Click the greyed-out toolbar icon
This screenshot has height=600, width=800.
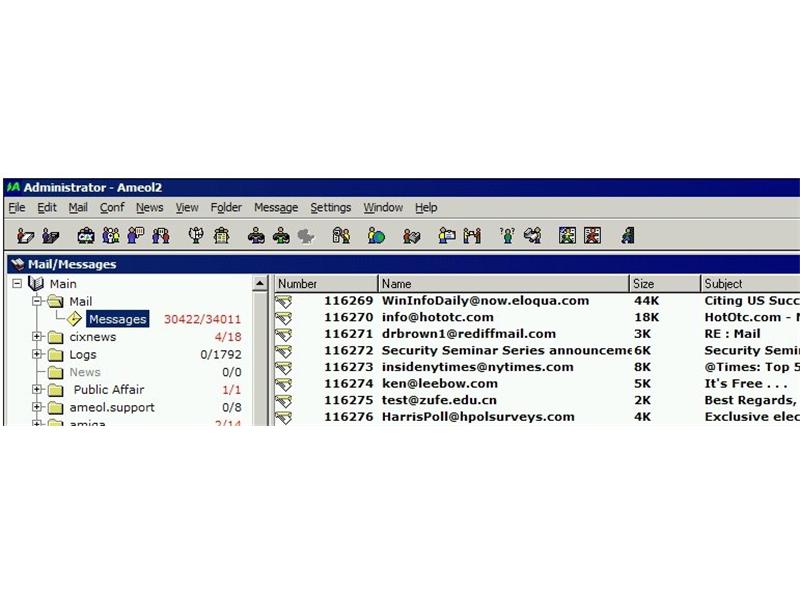306,236
